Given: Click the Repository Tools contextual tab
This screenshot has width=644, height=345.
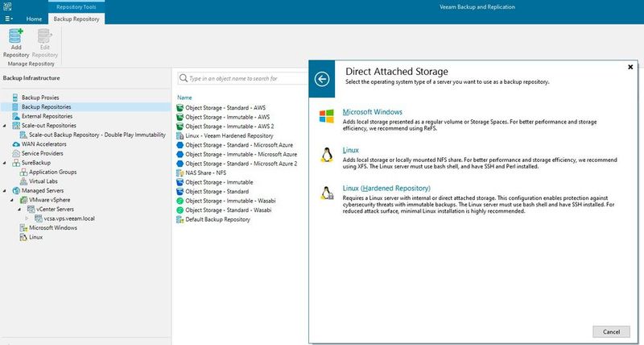Looking at the screenshot, I should (x=76, y=6).
